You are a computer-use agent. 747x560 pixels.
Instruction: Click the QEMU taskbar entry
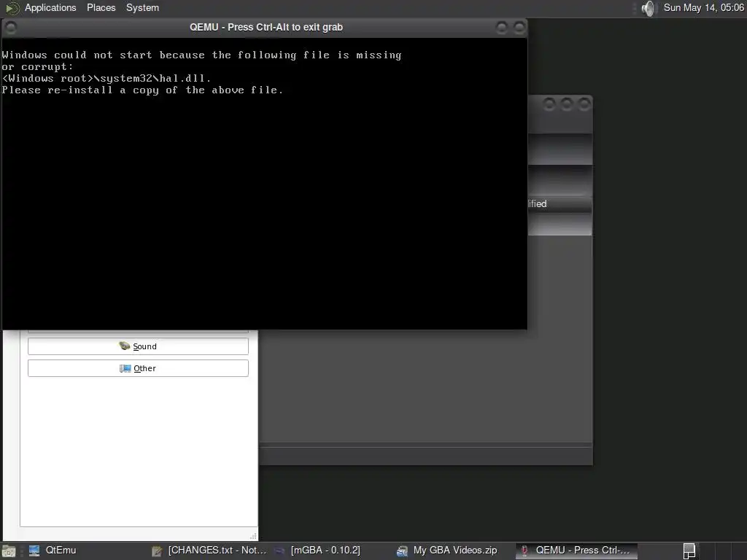coord(576,551)
